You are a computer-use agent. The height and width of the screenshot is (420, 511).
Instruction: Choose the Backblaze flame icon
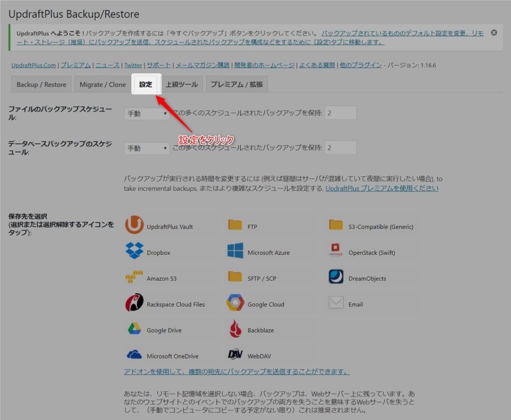235,329
